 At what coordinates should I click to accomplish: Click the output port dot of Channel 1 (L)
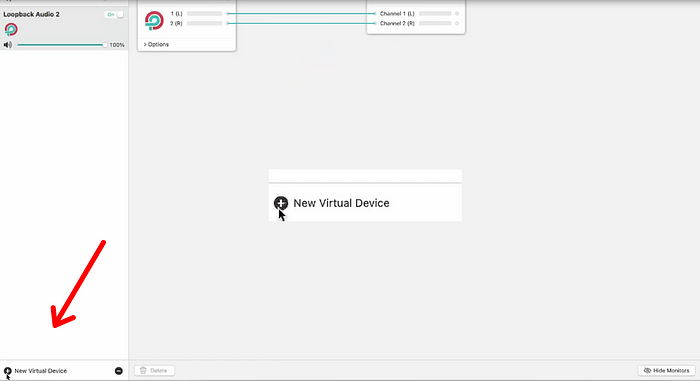[457, 14]
